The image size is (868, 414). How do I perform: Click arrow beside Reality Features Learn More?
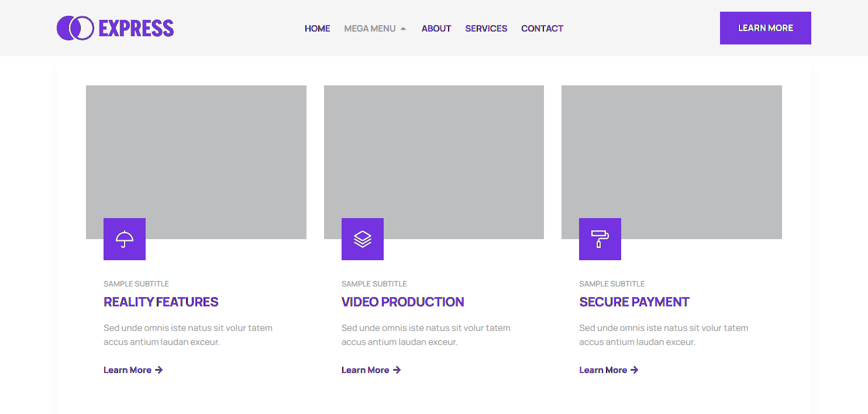click(159, 370)
